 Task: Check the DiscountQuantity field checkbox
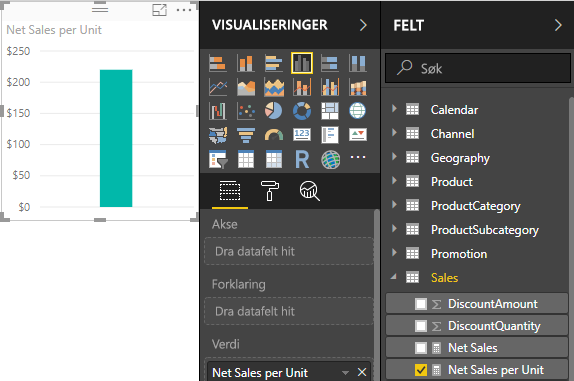click(x=421, y=326)
